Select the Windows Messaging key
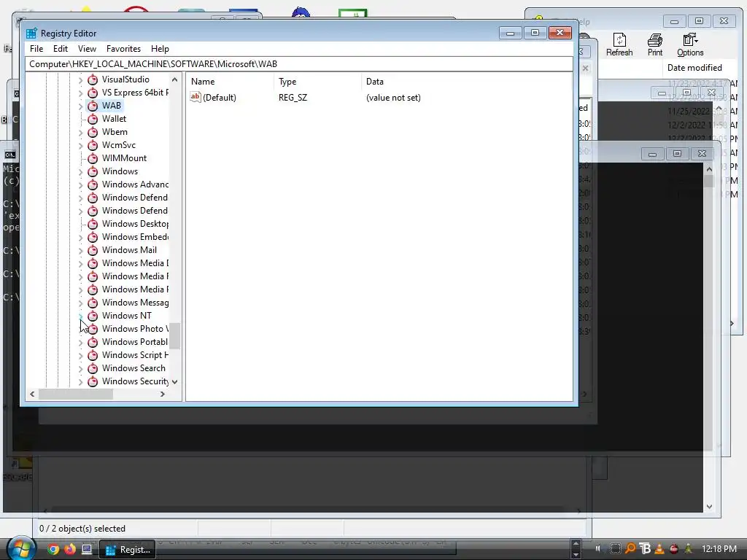This screenshot has height=560, width=747. coord(135,303)
